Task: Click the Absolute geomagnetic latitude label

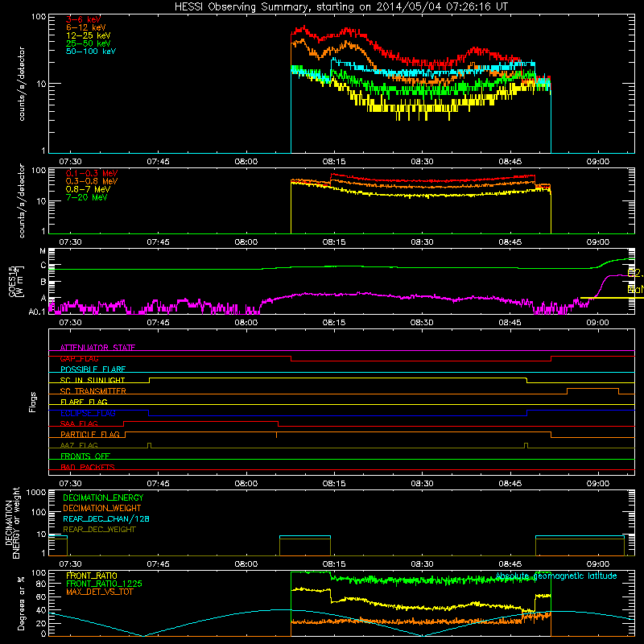Action: click(556, 576)
